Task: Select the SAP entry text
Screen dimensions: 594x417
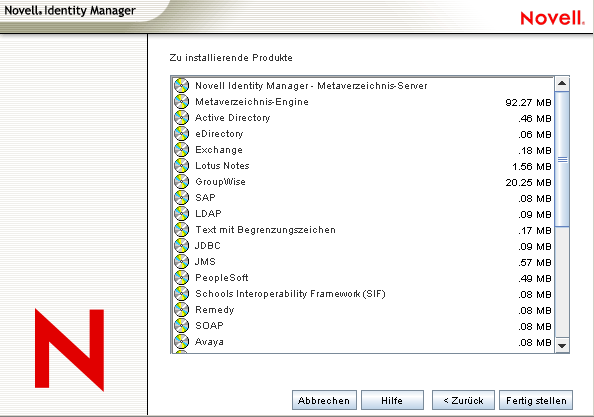Action: (x=205, y=198)
